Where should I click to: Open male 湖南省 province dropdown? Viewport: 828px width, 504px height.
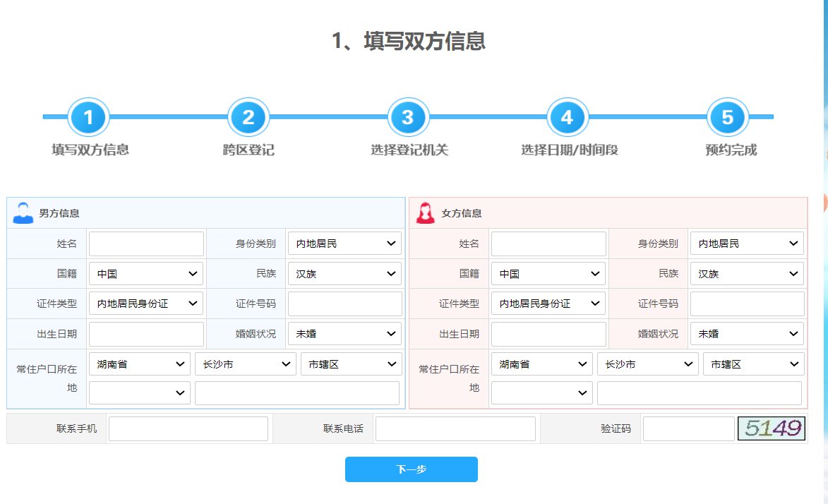[x=139, y=364]
